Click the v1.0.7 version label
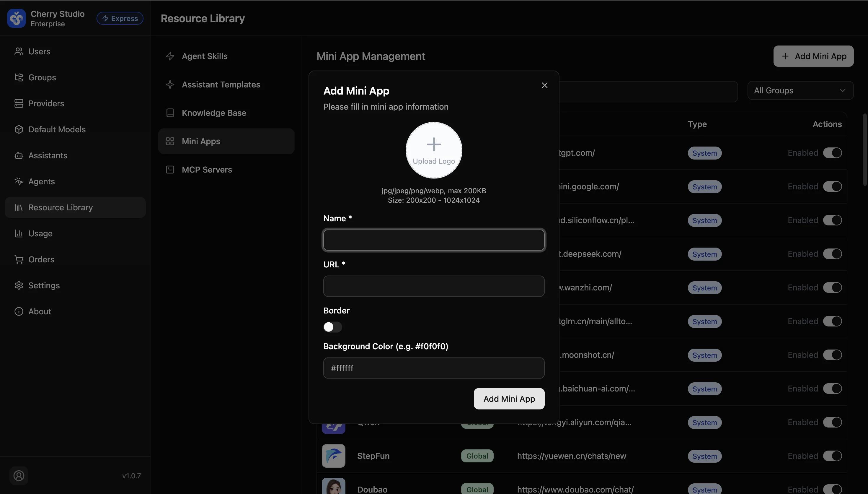868x494 pixels. (131, 476)
